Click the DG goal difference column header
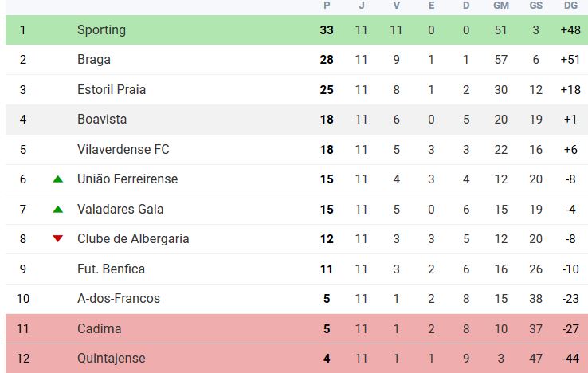 pos(570,6)
